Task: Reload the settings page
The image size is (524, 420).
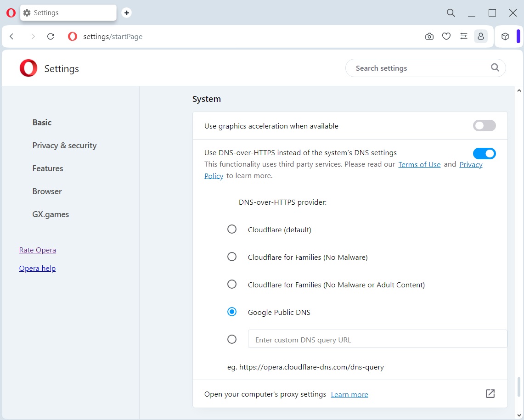Action: [51, 36]
